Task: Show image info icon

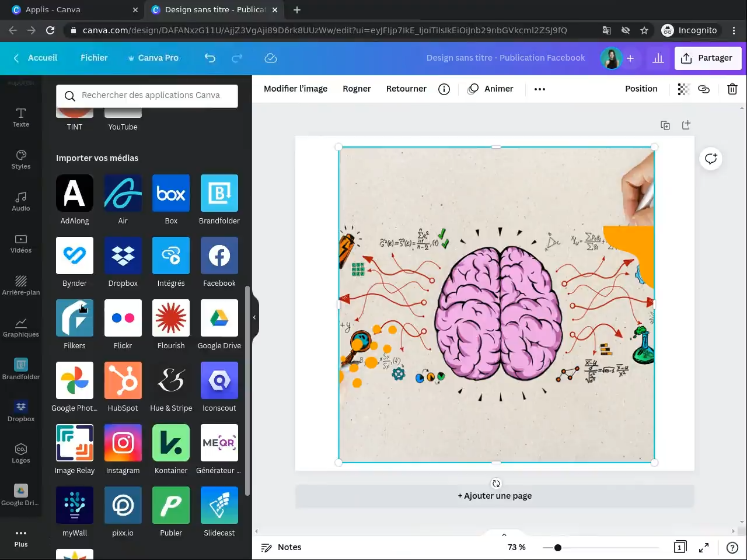Action: (444, 89)
